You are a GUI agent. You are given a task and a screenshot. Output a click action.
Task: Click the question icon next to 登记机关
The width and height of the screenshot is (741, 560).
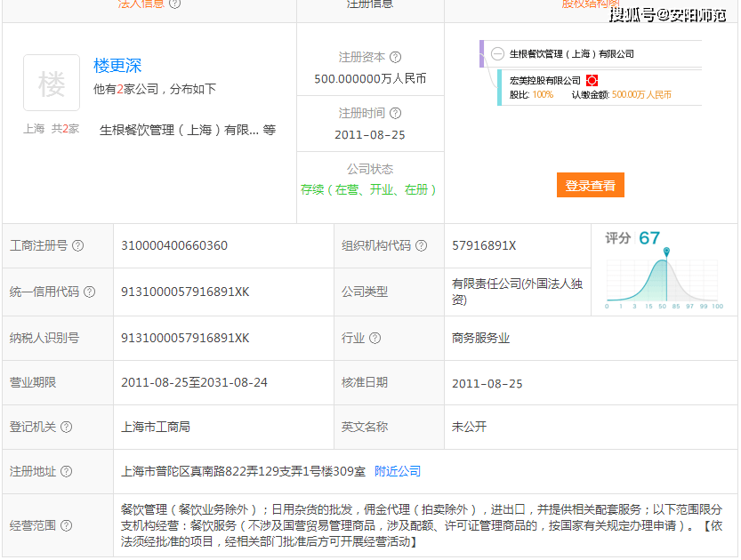(67, 427)
